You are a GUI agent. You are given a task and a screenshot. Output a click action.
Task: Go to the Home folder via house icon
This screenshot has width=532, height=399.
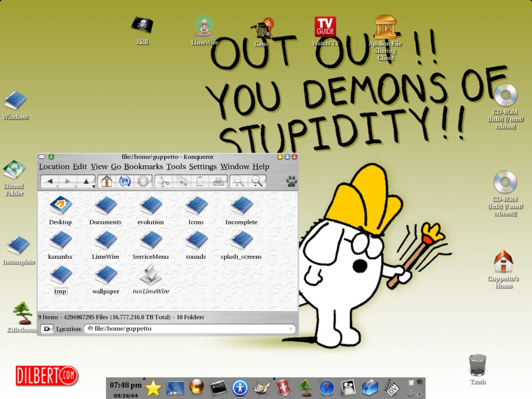[x=107, y=181]
